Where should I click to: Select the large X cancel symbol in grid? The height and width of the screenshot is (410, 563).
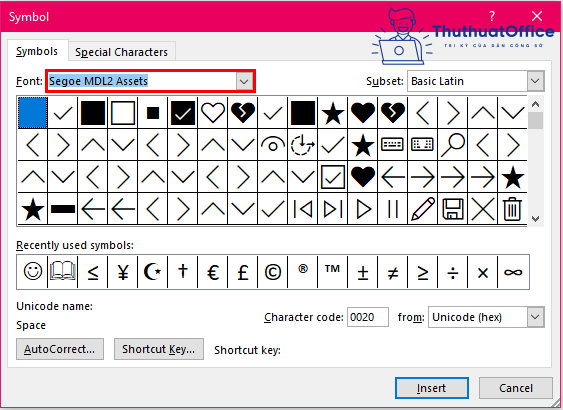[483, 209]
